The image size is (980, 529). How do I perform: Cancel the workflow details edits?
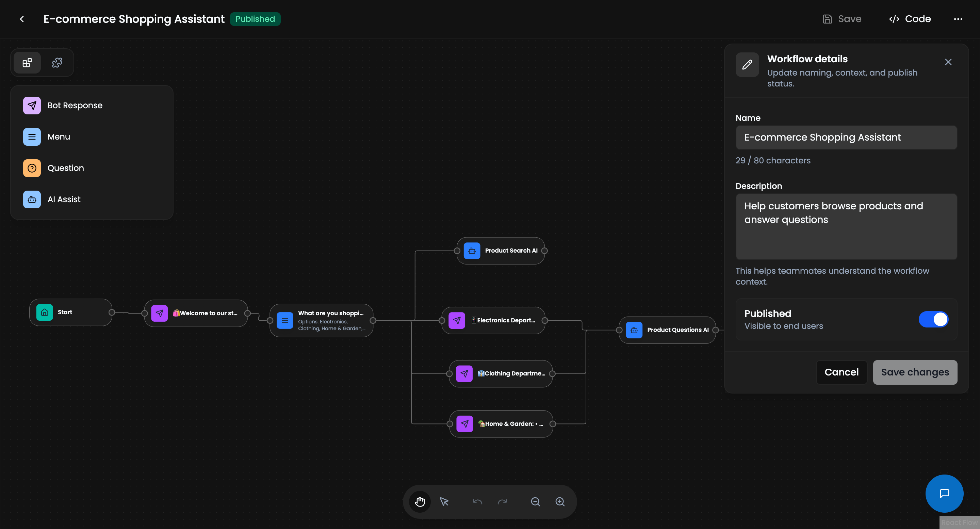[x=842, y=372]
